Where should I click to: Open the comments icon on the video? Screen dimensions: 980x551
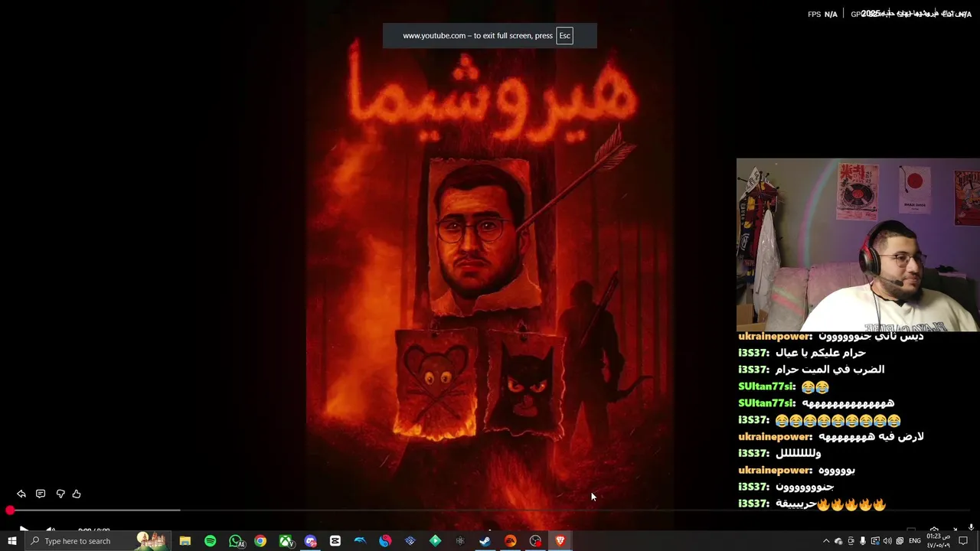[x=41, y=494]
